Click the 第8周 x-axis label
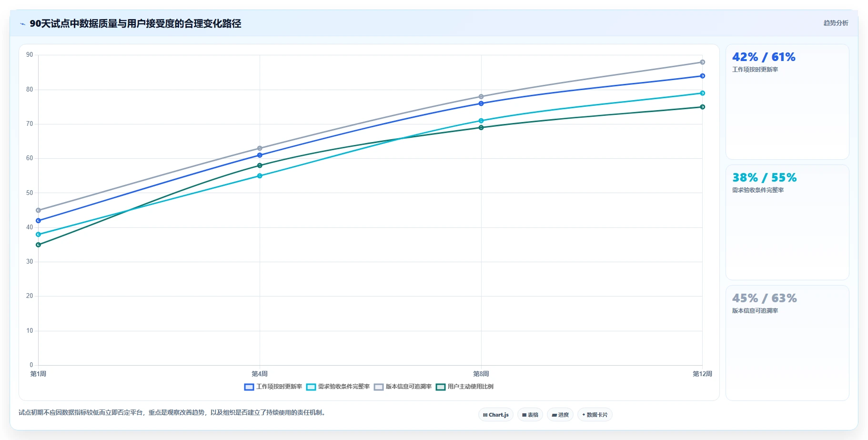Viewport: 868px width, 440px height. (481, 374)
